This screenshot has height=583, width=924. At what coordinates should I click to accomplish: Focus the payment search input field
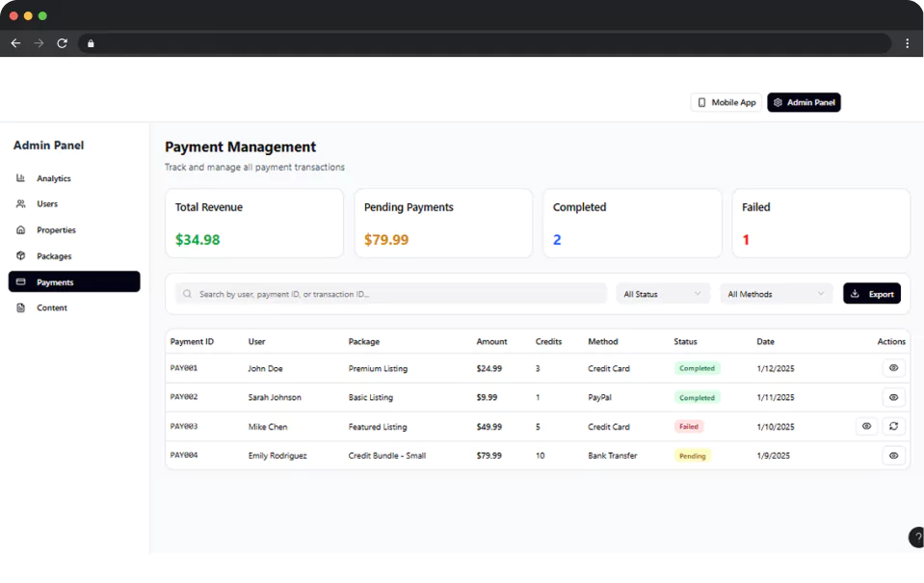pos(395,294)
